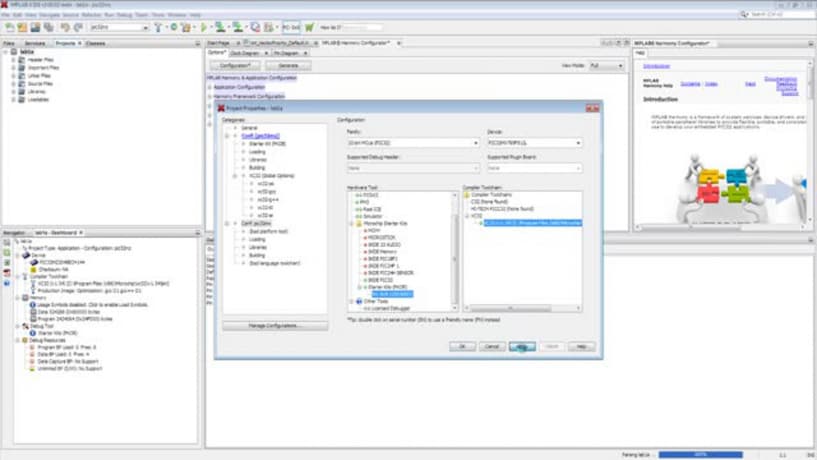Viewport: 817px width, 460px height.
Task: Open the Start Page tab
Action: (x=219, y=44)
